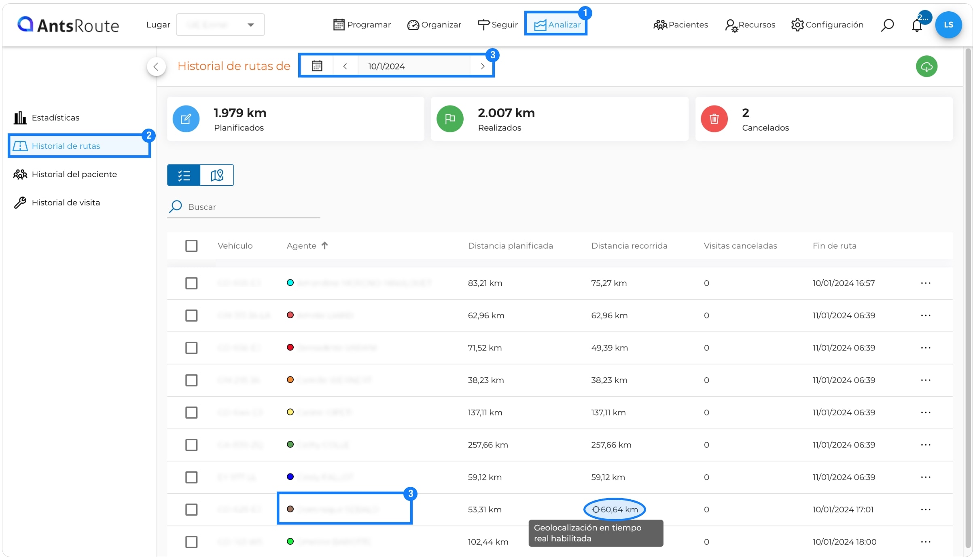Click the 10/1/2024 date field
This screenshot has width=975, height=560.
point(413,66)
